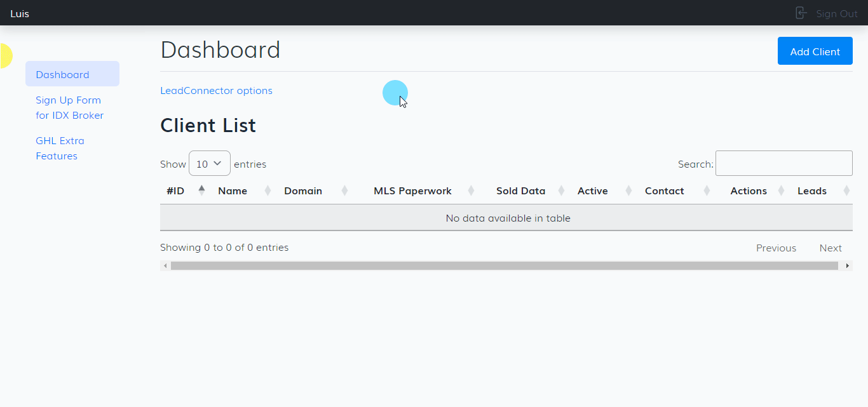868x407 pixels.
Task: Click the Sign Out door icon
Action: [801, 13]
